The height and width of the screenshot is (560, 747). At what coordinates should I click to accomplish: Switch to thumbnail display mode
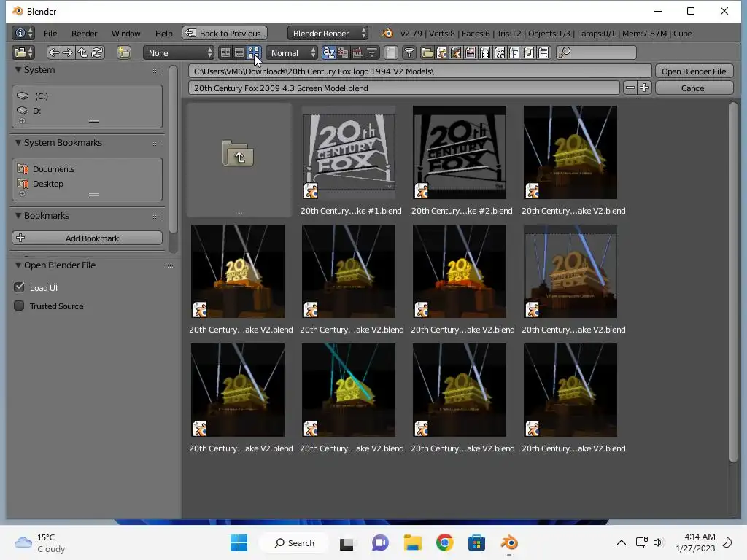(x=254, y=52)
